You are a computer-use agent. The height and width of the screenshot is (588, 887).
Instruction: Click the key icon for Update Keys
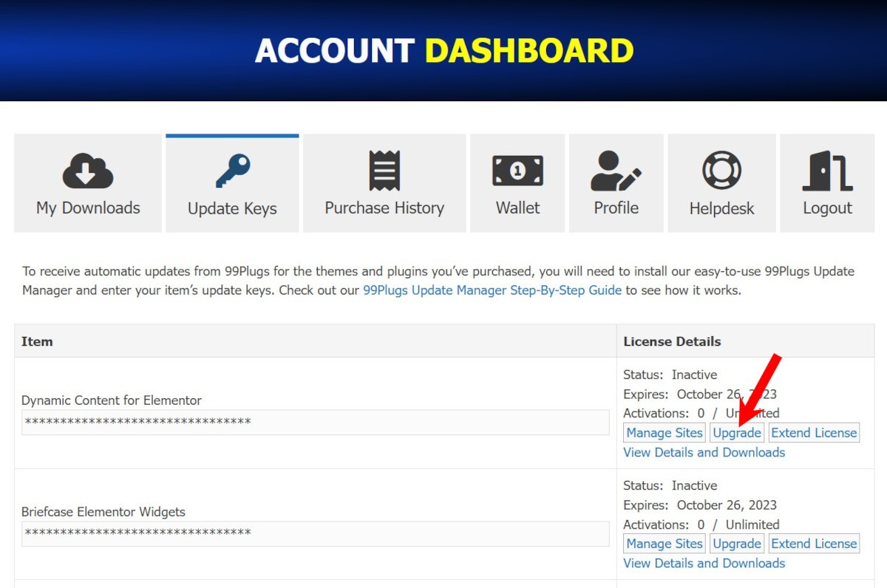point(232,171)
